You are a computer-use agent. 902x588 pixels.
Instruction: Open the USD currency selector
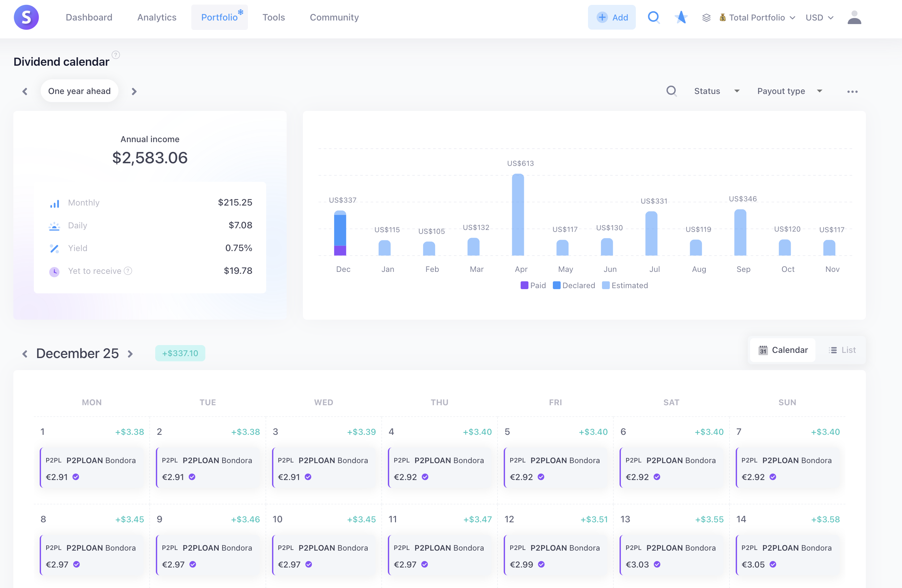[819, 18]
